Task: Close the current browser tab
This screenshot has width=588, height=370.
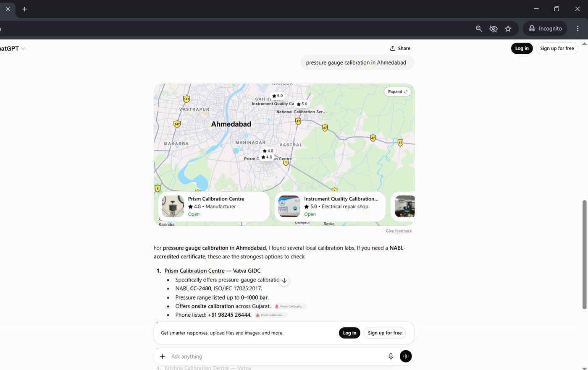Action: (8, 9)
